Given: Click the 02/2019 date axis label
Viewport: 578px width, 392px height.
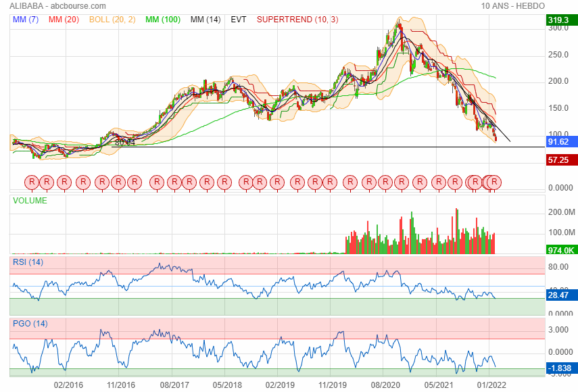Looking at the screenshot, I should pyautogui.click(x=280, y=385).
